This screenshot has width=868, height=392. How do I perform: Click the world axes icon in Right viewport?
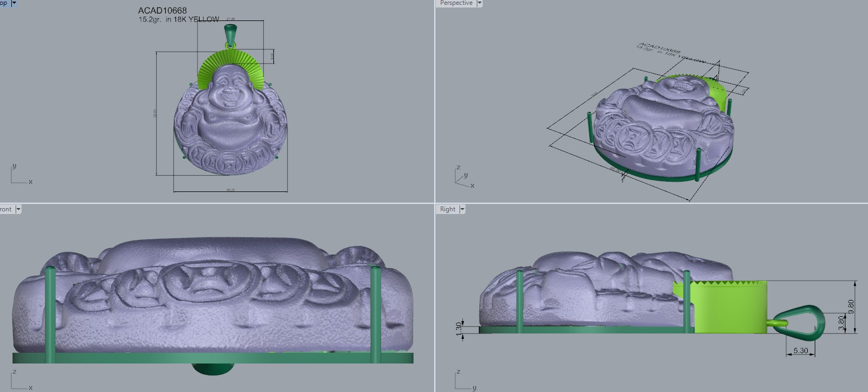[x=465, y=380]
